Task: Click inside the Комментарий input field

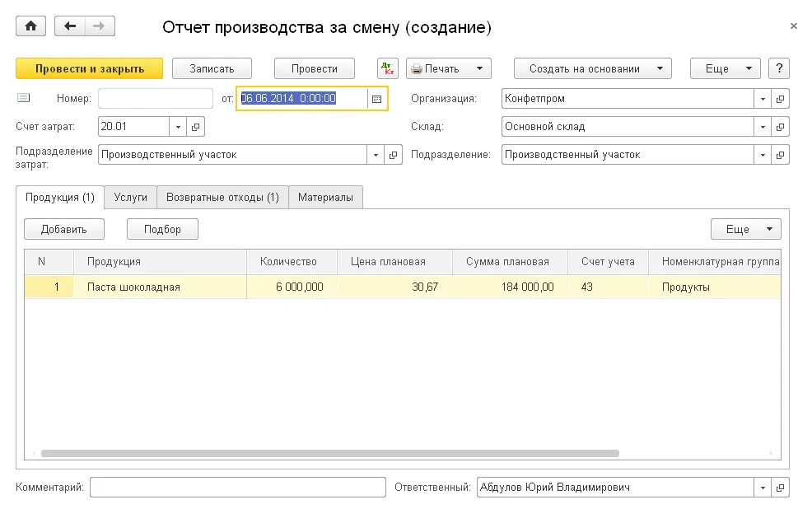Action: 237,487
